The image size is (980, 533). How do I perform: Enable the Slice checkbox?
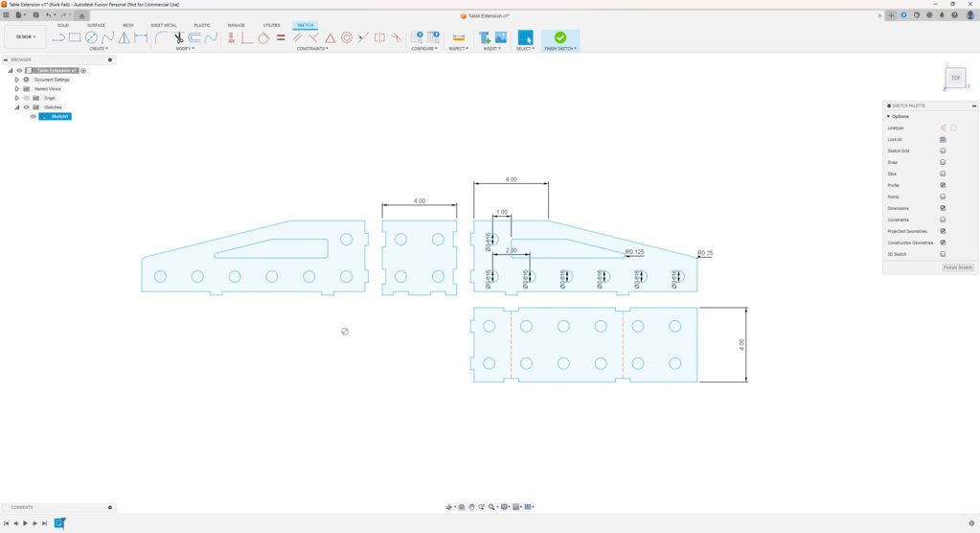[943, 174]
